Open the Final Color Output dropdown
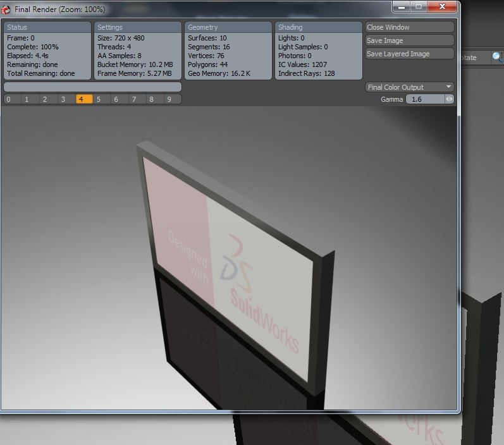 [x=410, y=87]
